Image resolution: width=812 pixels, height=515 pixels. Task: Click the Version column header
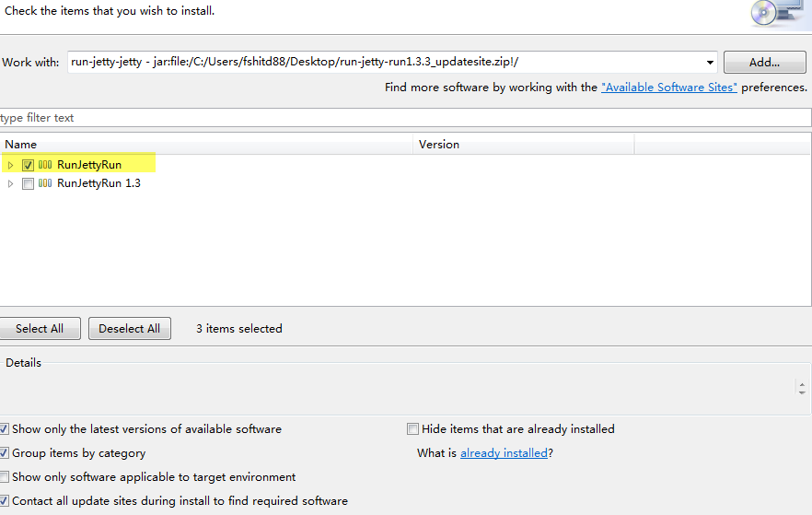[x=524, y=144]
